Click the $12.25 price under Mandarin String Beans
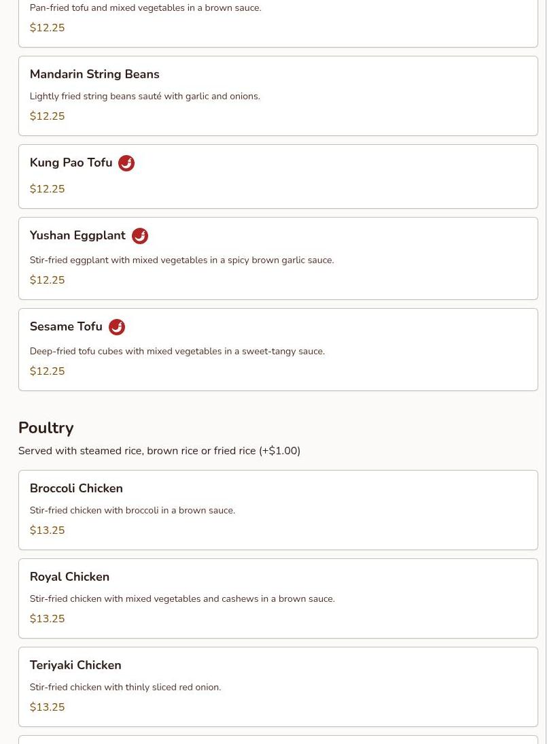Screen dimensions: 560x744 (x=48, y=116)
